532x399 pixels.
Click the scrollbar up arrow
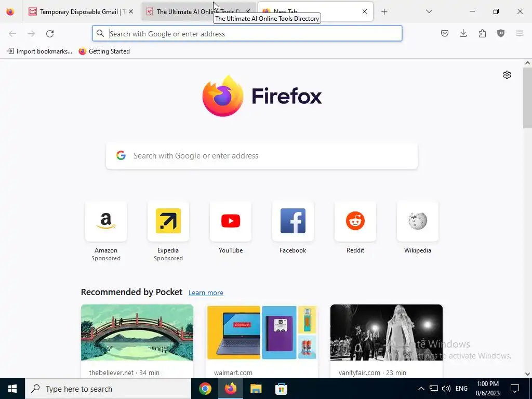coord(527,63)
